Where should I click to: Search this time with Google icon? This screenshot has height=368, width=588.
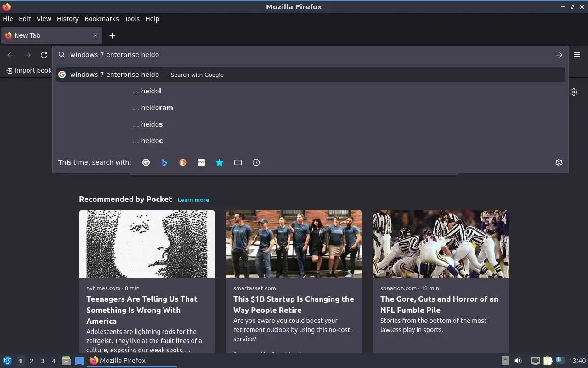(146, 162)
